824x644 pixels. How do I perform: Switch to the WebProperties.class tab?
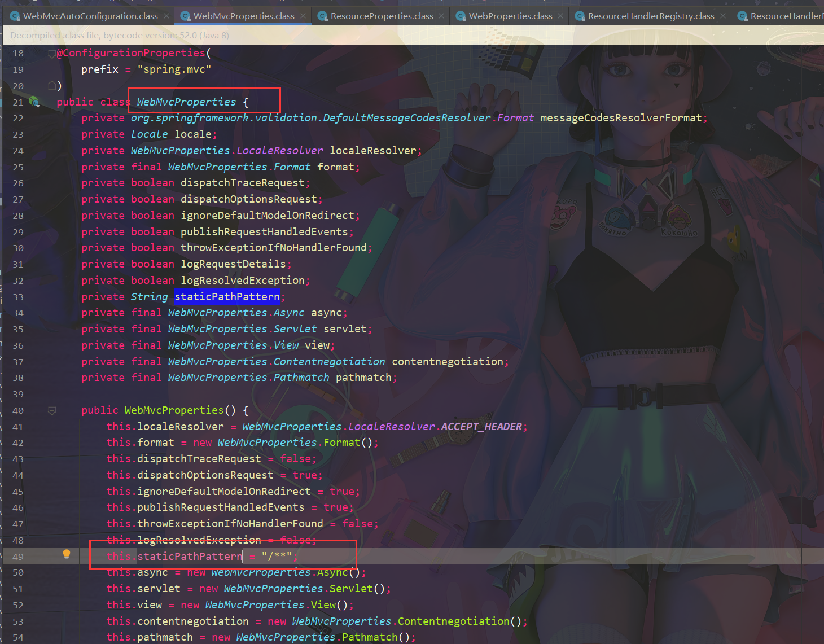[510, 16]
